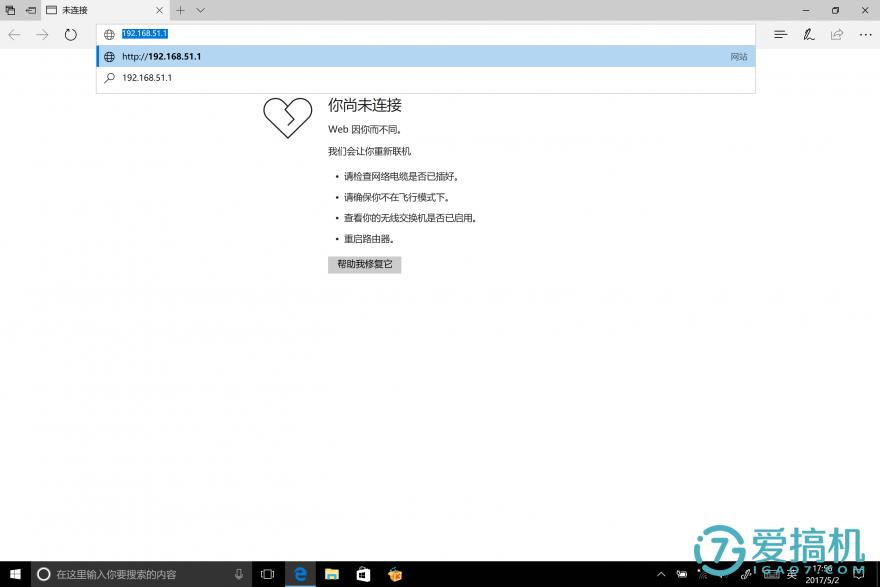
Task: Navigate forward with the arrow
Action: coord(42,34)
